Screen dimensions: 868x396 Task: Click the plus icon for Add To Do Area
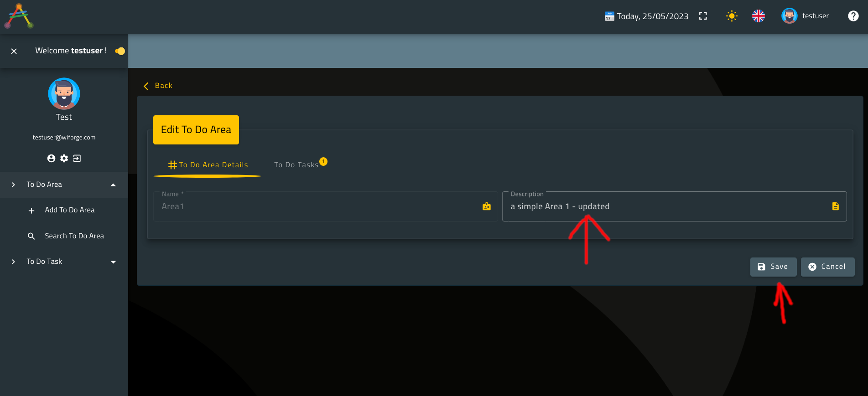coord(31,211)
